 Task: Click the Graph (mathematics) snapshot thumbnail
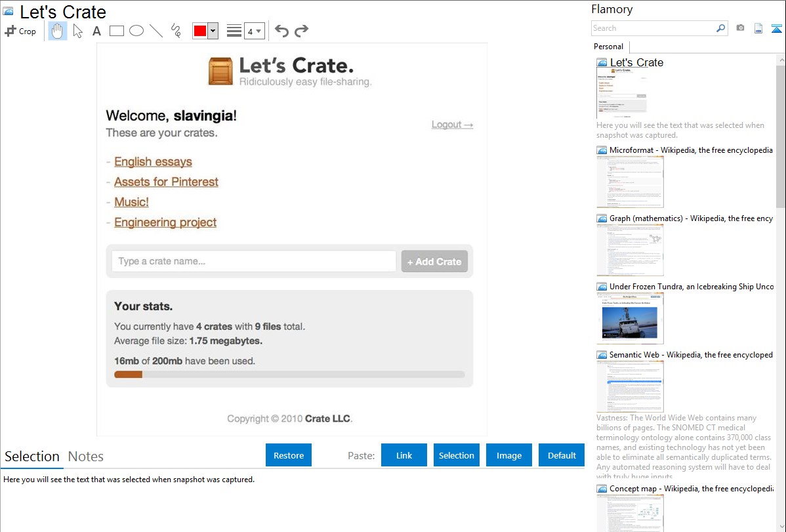coord(630,250)
